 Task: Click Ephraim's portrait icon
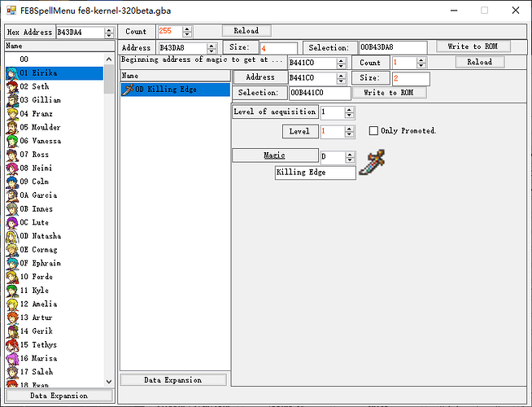(12, 264)
